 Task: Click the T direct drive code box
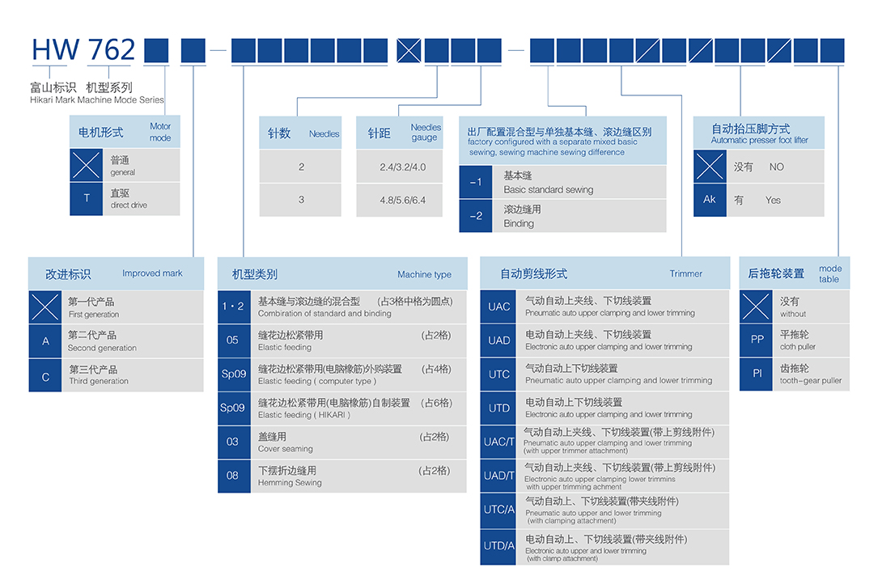tap(87, 199)
